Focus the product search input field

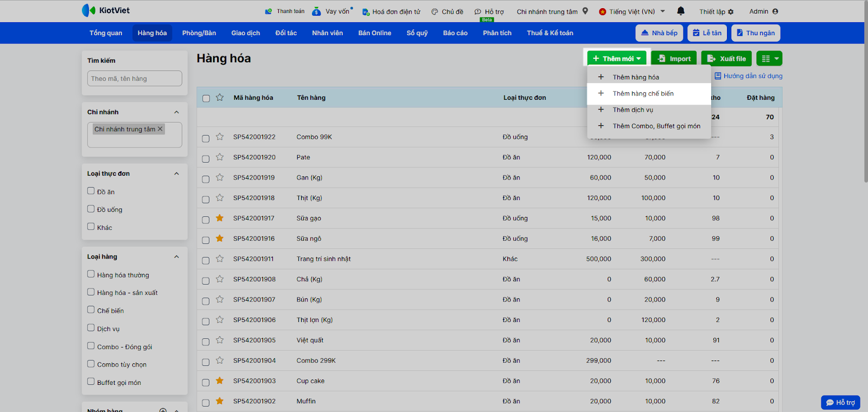click(x=135, y=79)
